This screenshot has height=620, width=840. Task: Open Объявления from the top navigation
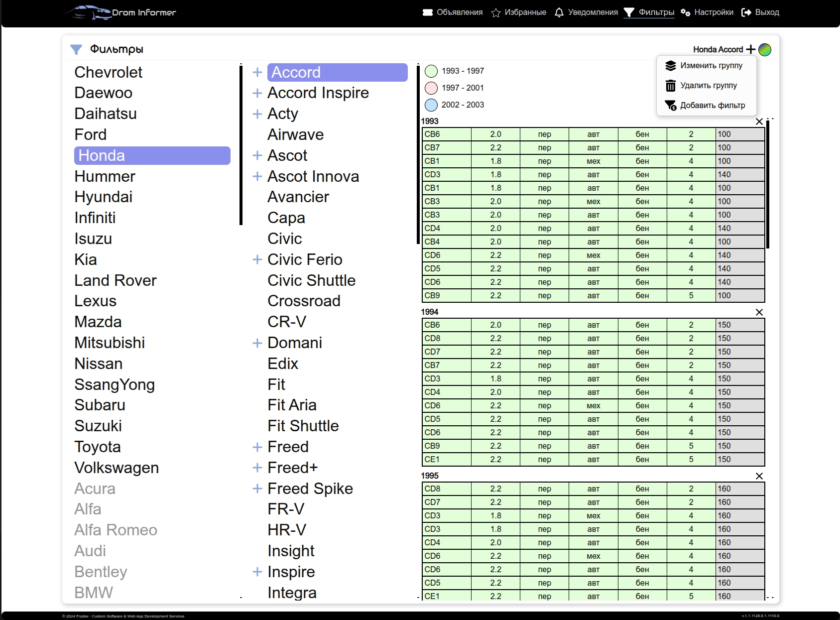click(x=452, y=12)
